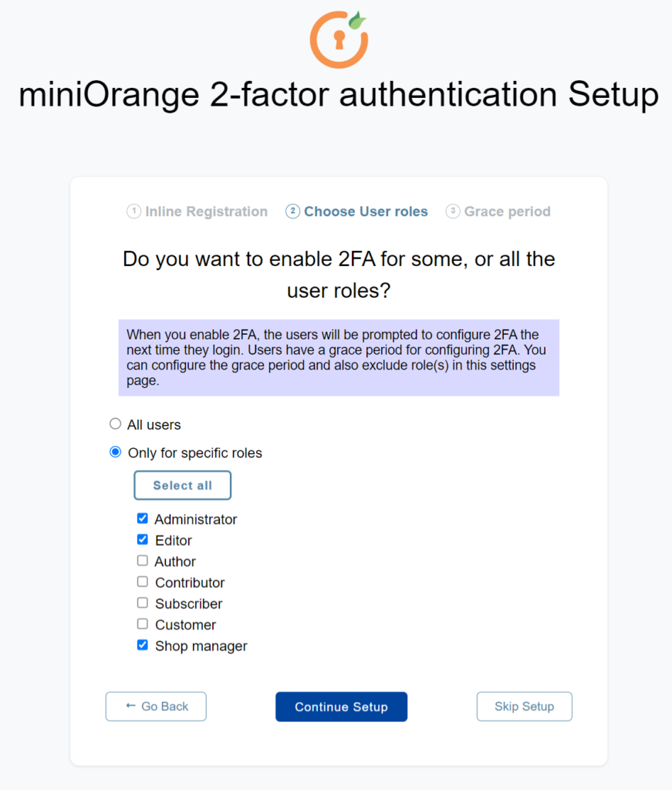Select the All users option
This screenshot has width=672, height=790.
click(115, 423)
